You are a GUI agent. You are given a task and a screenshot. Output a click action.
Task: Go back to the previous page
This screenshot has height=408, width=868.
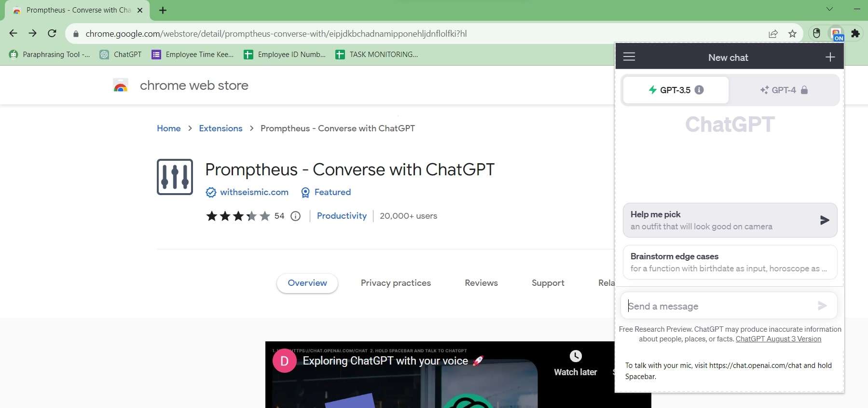(14, 33)
